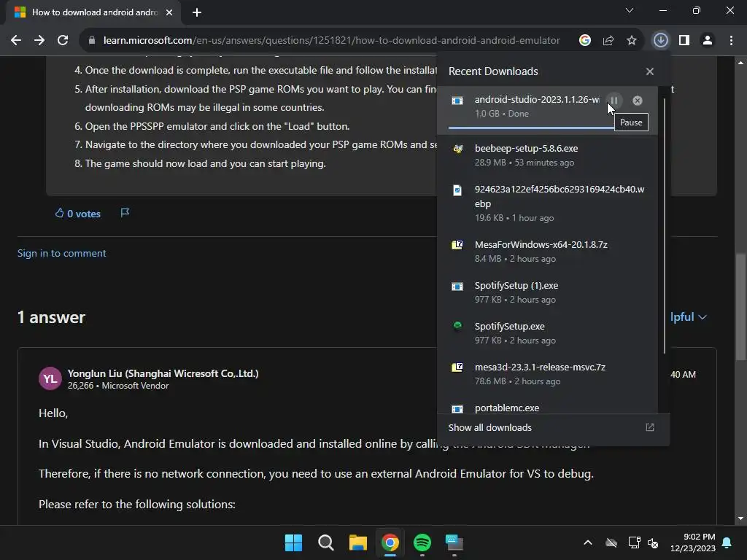The width and height of the screenshot is (747, 560).
Task: Click the beebeep file icon
Action: pyautogui.click(x=457, y=149)
